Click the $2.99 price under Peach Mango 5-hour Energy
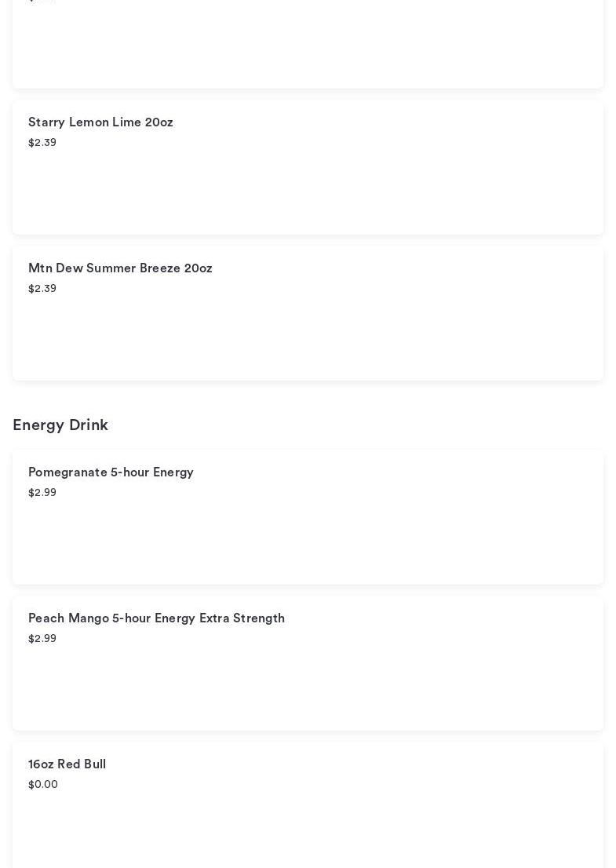The image size is (616, 868). [42, 639]
